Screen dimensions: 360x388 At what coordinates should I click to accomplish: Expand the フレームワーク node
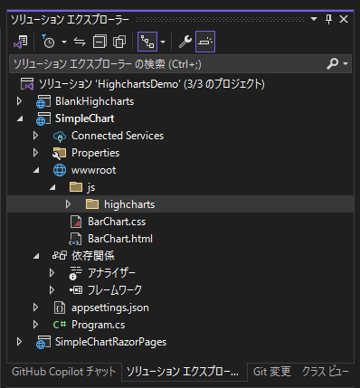coord(52,290)
